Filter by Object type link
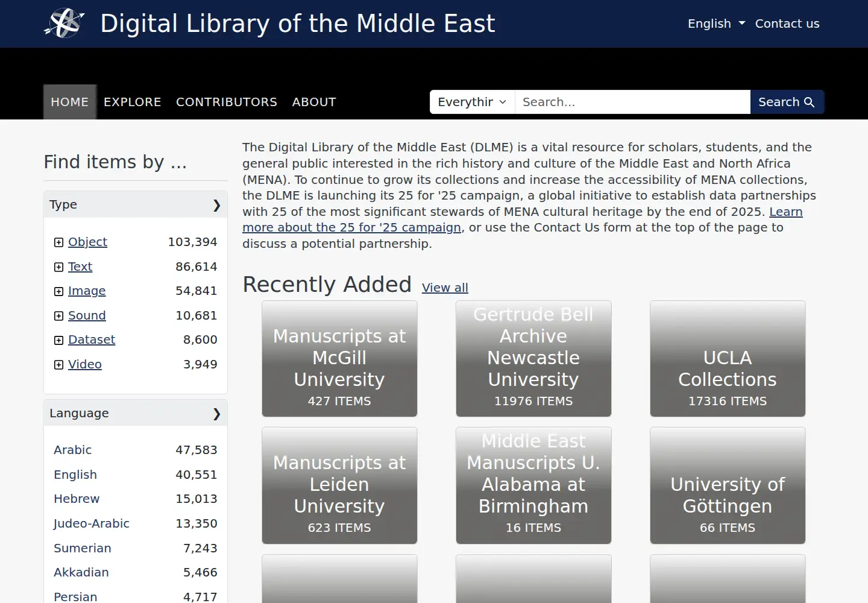The height and width of the screenshot is (603, 868). (x=87, y=242)
